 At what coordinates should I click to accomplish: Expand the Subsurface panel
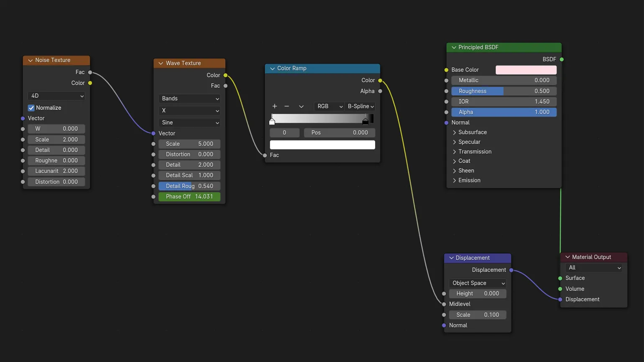455,132
